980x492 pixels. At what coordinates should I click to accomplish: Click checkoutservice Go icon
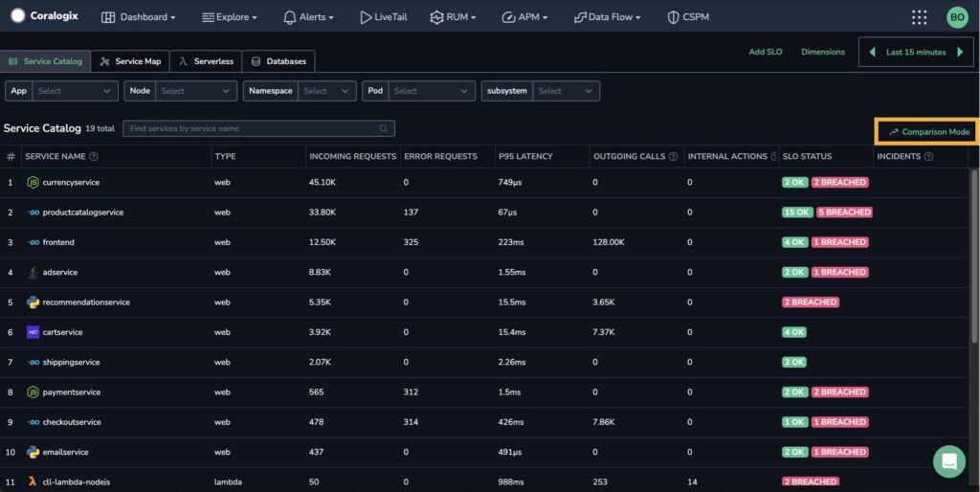[33, 423]
